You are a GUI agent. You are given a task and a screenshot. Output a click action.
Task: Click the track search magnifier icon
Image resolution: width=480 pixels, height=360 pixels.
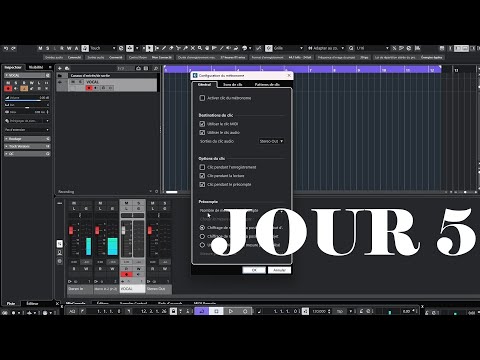point(156,68)
